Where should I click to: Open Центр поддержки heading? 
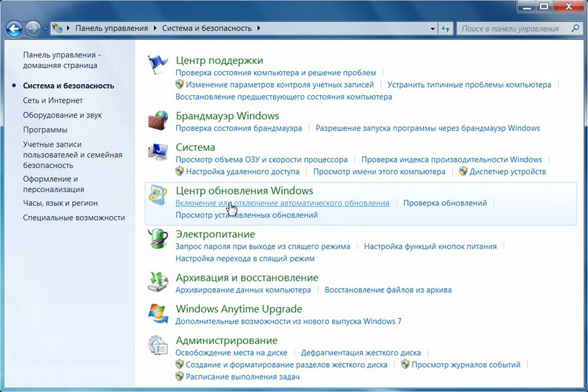tap(219, 61)
